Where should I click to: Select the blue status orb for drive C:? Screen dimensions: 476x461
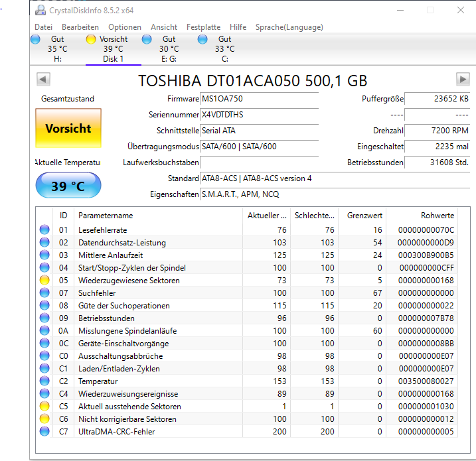pos(202,39)
